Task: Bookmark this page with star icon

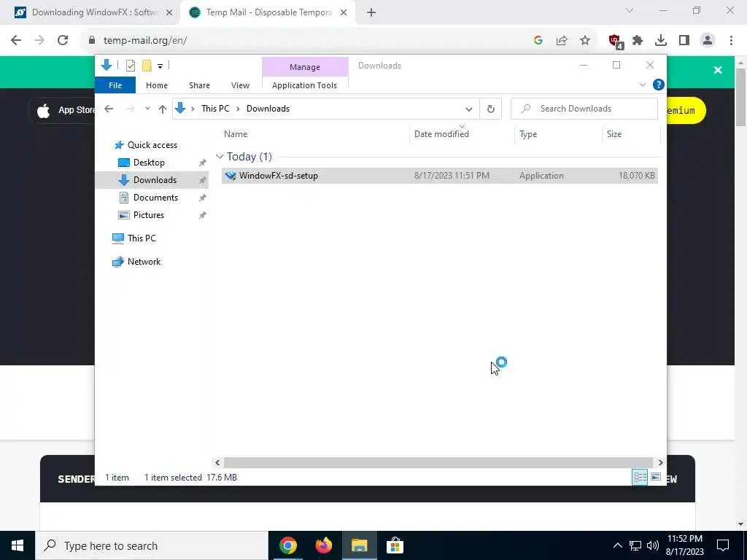Action: click(x=585, y=41)
